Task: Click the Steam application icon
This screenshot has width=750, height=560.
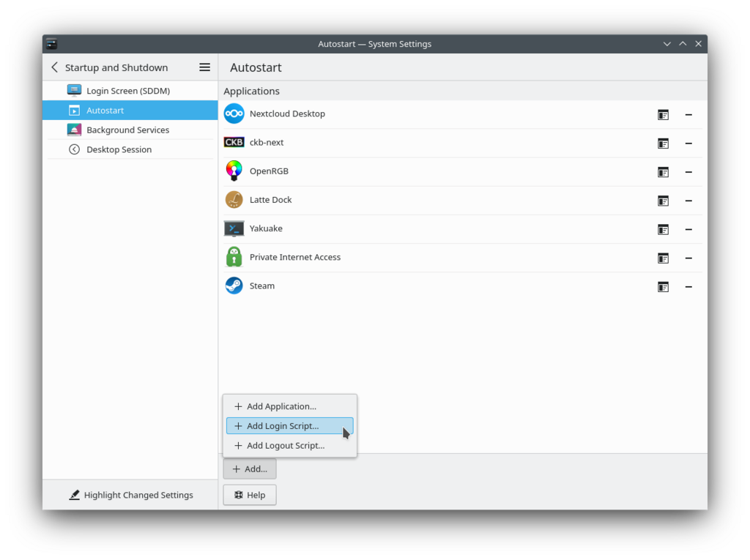Action: 234,286
